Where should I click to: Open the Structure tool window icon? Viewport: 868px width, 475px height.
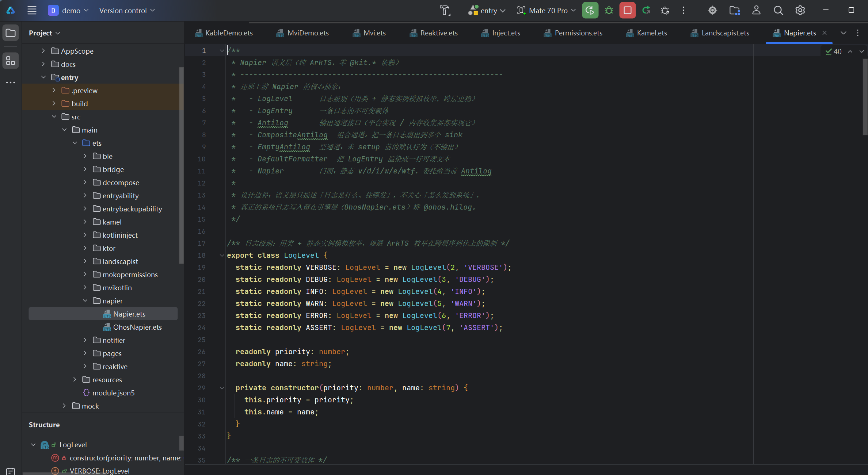11,61
